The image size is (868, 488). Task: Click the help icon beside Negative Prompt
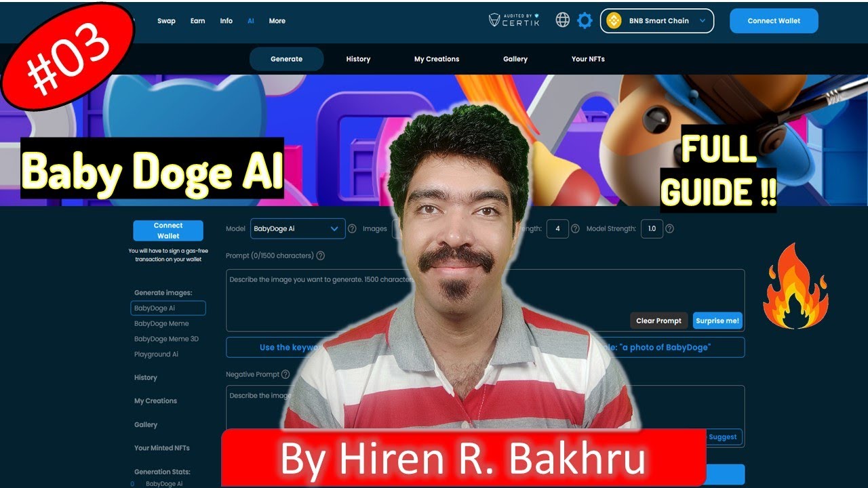(285, 374)
